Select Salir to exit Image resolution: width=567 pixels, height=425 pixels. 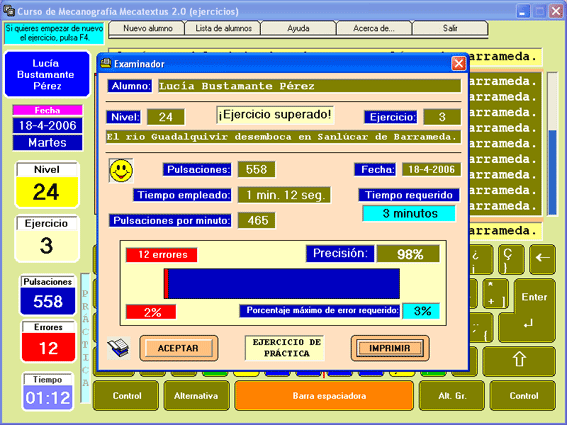point(450,29)
